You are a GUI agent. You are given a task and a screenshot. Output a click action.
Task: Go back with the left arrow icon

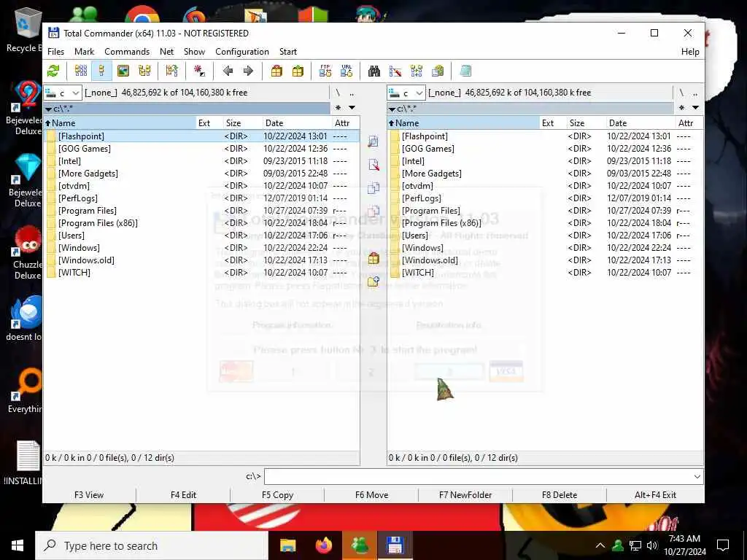228,71
